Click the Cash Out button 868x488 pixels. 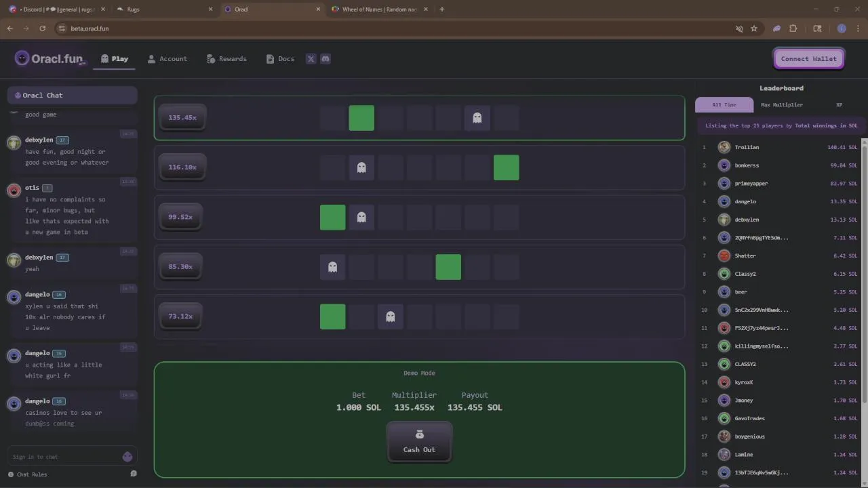click(419, 442)
